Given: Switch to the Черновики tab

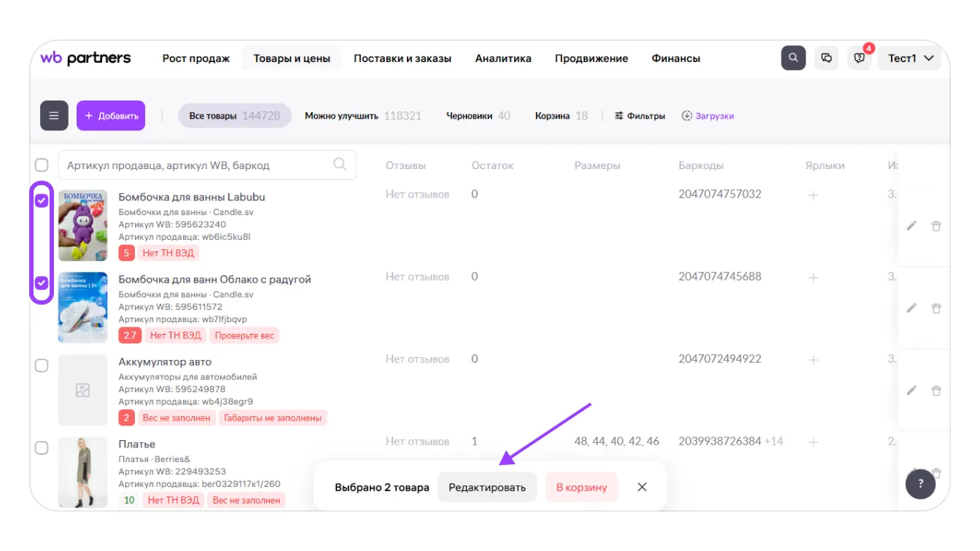Looking at the screenshot, I should tap(478, 116).
